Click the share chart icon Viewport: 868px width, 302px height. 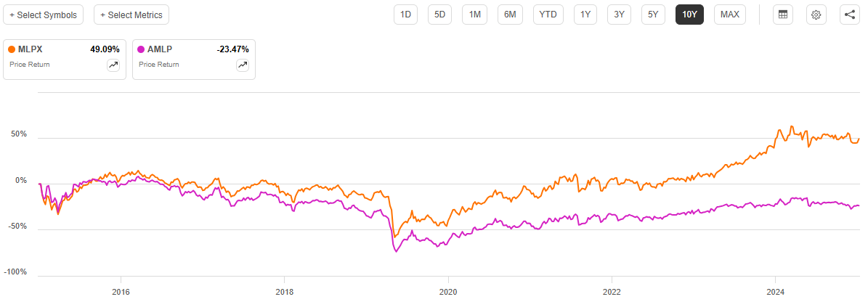[x=850, y=15]
